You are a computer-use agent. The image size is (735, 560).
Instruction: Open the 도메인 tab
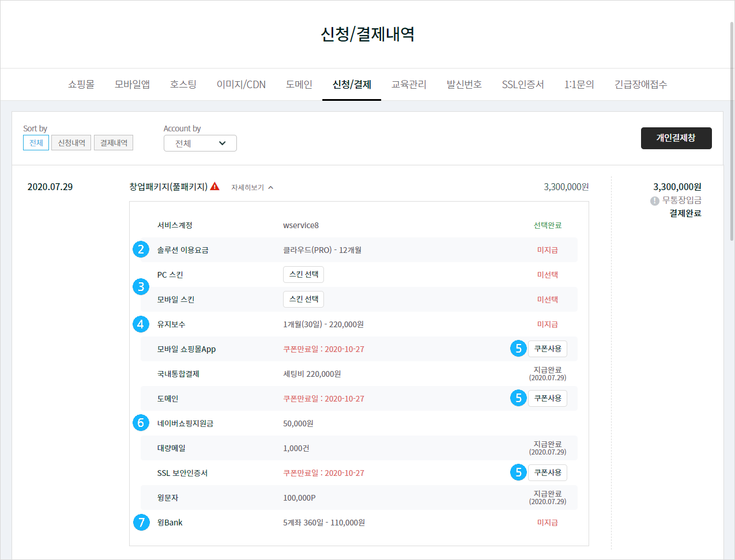pos(299,85)
